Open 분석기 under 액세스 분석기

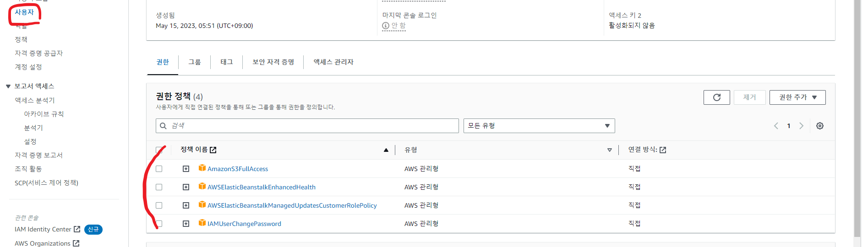(x=33, y=128)
